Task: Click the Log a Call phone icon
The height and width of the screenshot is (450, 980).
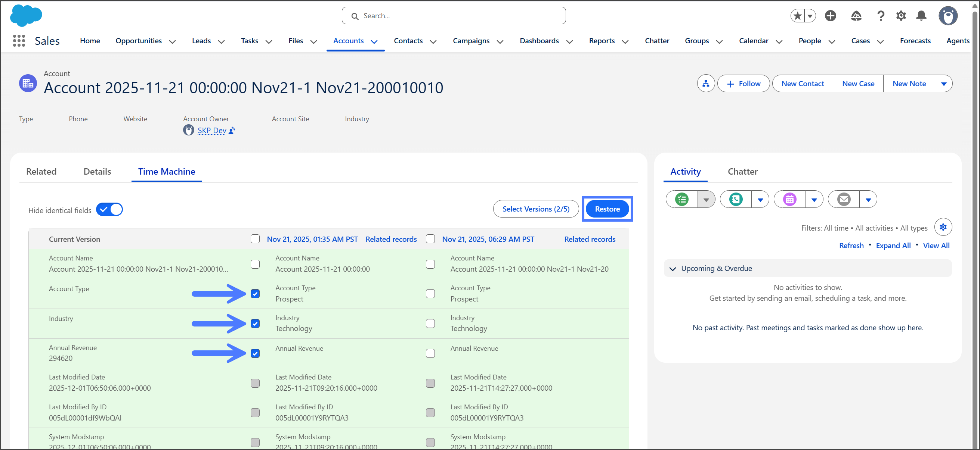Action: 736,199
